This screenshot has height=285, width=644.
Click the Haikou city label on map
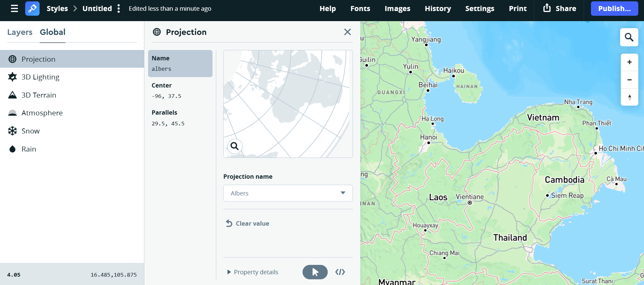pyautogui.click(x=454, y=70)
